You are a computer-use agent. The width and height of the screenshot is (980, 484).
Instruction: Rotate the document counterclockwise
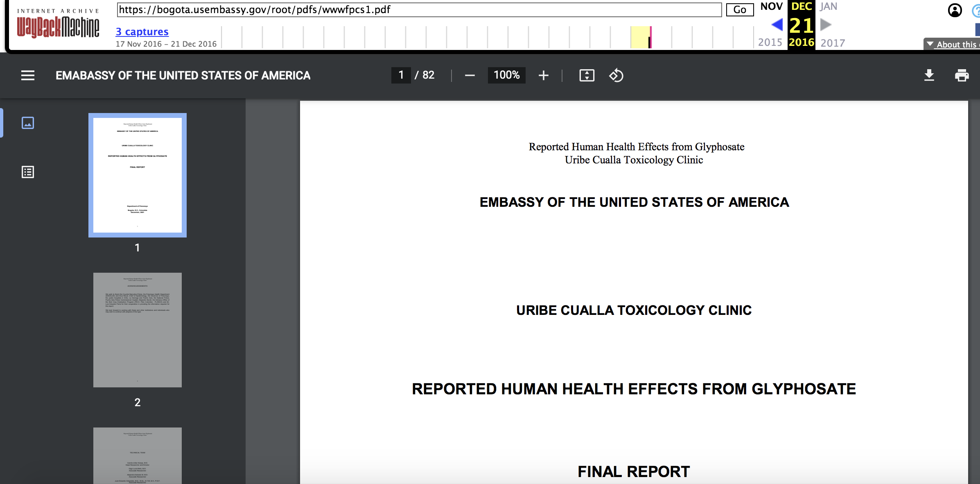[616, 75]
